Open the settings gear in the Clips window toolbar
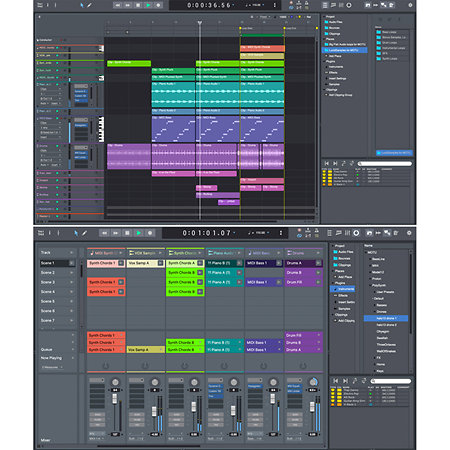Viewport: 450px width, 450px height. 409,233
